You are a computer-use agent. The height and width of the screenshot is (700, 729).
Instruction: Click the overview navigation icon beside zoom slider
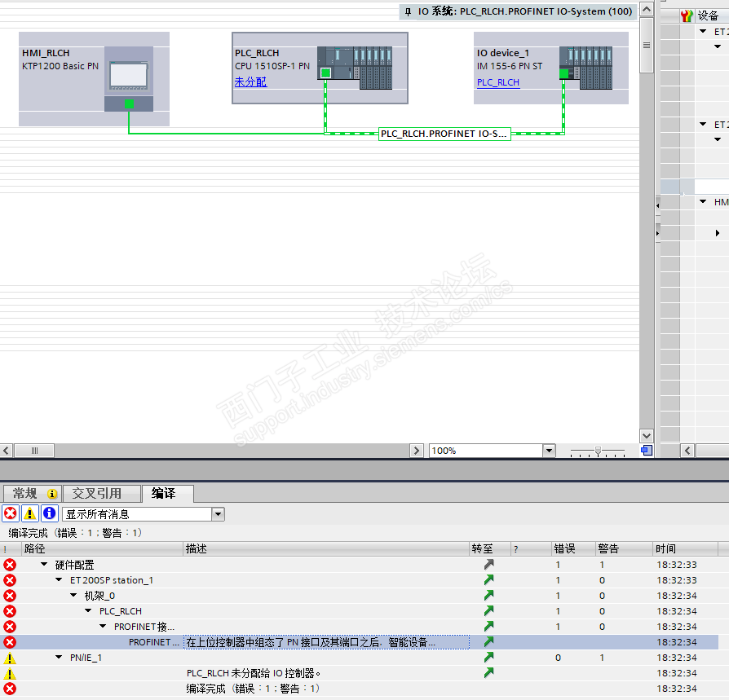point(647,450)
